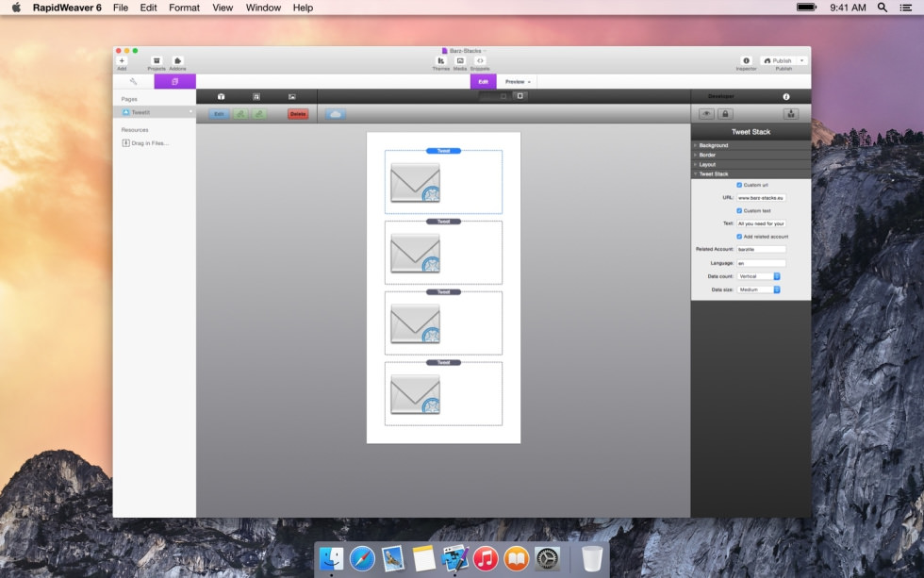Uncheck the Add related account checkbox
This screenshot has height=578, width=924.
coord(739,237)
